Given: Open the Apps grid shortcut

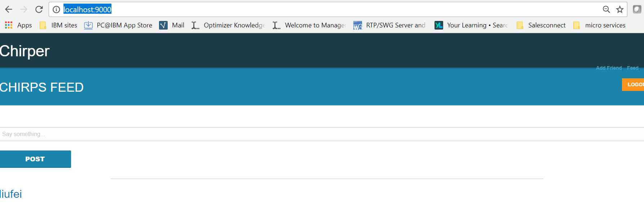Looking at the screenshot, I should click(x=18, y=25).
